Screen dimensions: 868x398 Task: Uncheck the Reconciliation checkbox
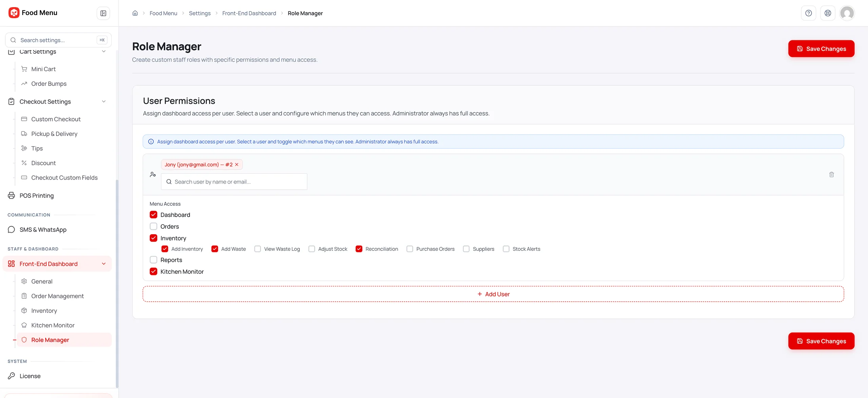click(359, 249)
